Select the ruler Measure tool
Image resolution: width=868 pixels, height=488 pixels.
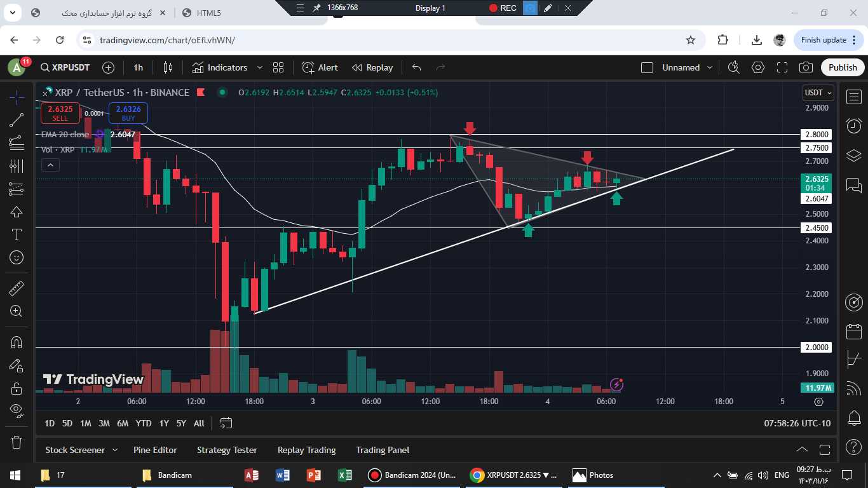[x=17, y=288]
